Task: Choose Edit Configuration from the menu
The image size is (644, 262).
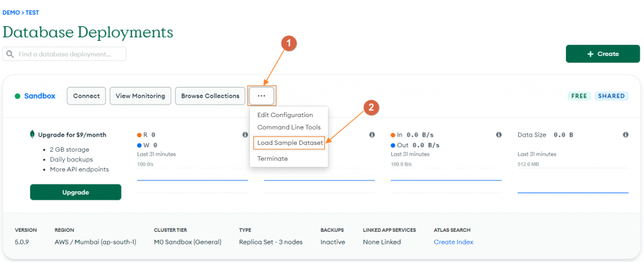Action: pyautogui.click(x=285, y=115)
